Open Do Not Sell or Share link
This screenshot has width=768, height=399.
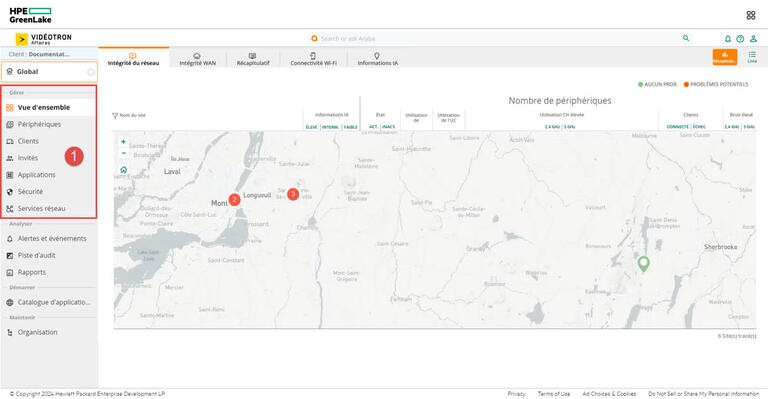tap(703, 394)
